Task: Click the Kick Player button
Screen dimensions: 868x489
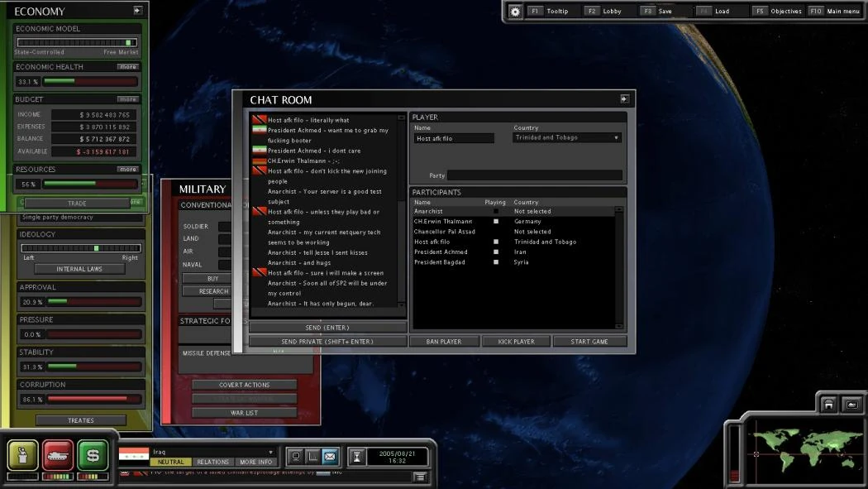Action: [517, 342]
